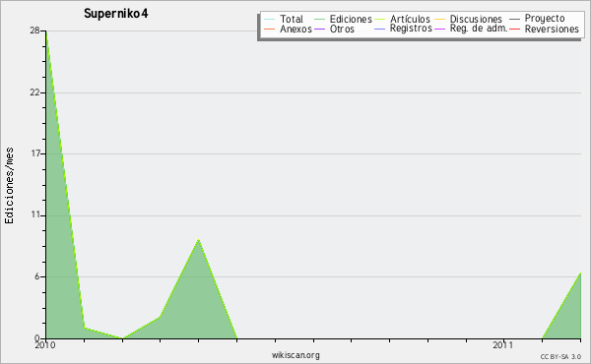This screenshot has width=591, height=364.
Task: Click the orange Anexos color line
Action: tap(270, 29)
